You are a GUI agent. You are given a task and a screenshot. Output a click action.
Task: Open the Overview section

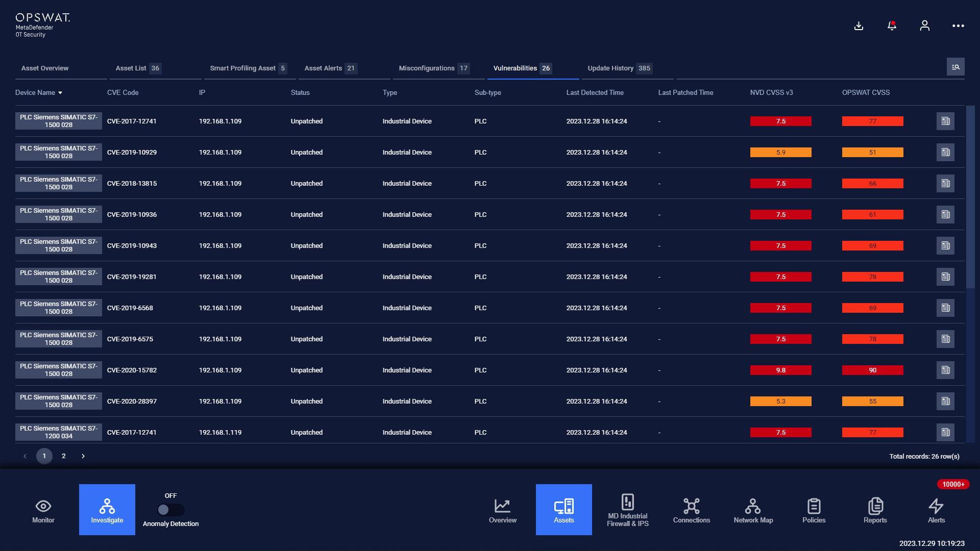coord(503,510)
